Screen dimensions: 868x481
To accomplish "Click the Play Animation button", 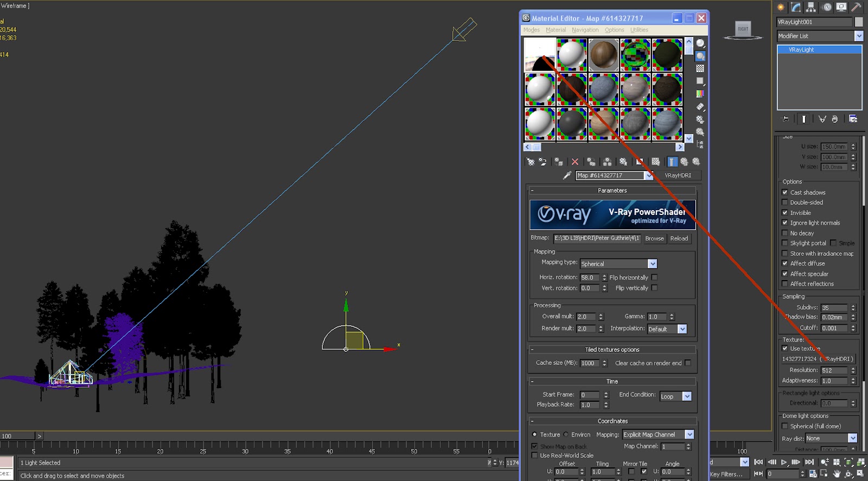I will coord(784,463).
